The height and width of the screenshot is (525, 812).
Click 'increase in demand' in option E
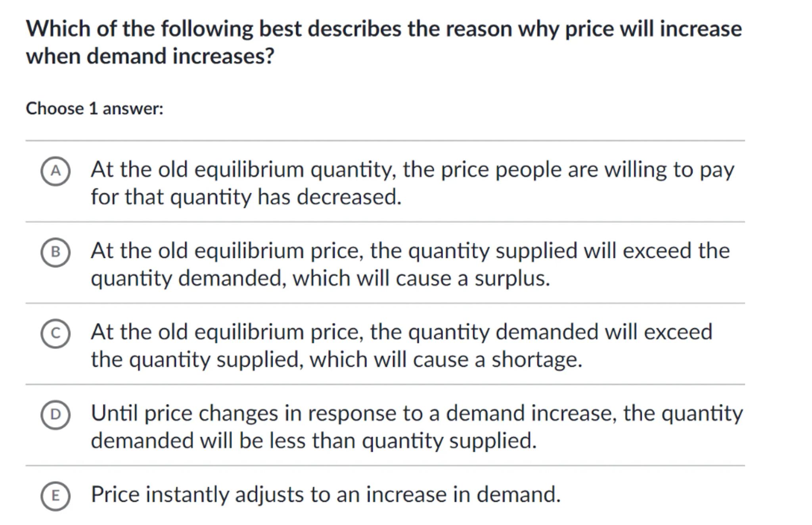click(x=462, y=494)
